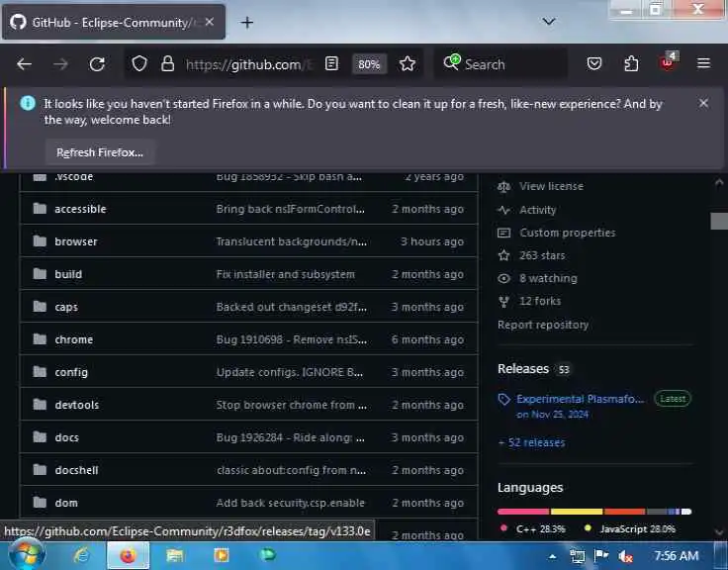
Task: Open the media player taskbar icon
Action: point(221,555)
